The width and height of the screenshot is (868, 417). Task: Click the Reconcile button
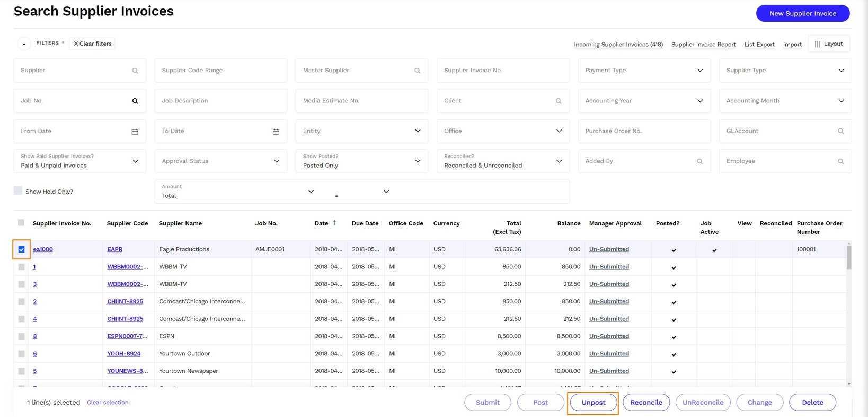point(646,403)
